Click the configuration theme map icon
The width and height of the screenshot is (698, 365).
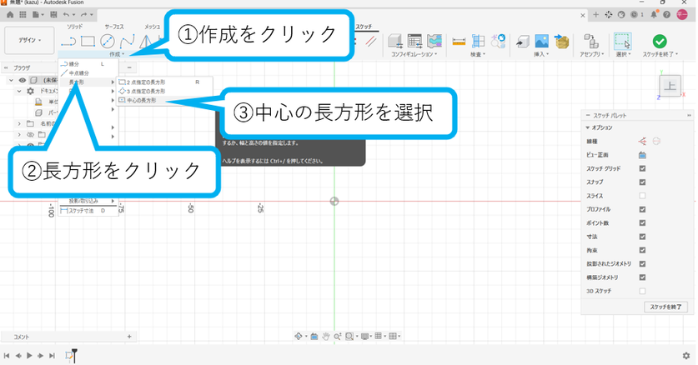tap(434, 41)
